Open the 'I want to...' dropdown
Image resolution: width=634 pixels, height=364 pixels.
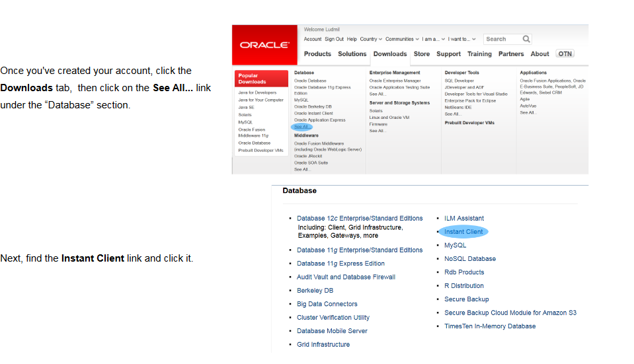461,39
